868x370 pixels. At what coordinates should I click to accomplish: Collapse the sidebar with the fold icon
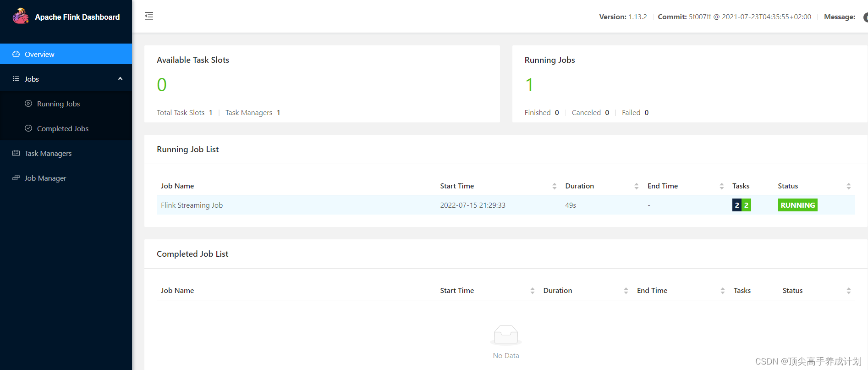click(149, 17)
